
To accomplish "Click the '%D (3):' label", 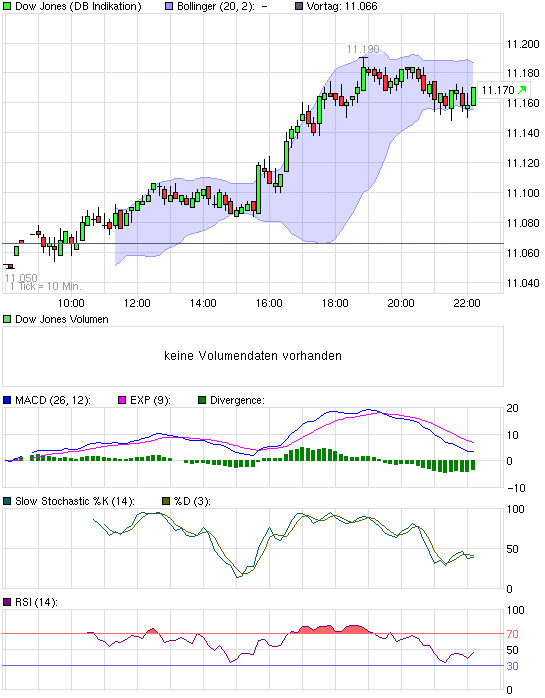I will (x=192, y=501).
